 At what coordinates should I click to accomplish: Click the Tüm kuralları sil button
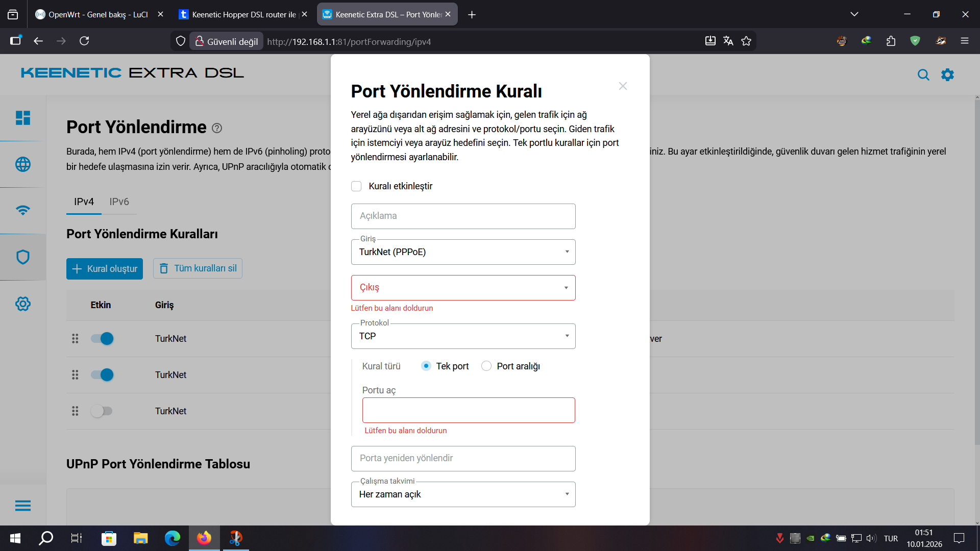coord(198,268)
